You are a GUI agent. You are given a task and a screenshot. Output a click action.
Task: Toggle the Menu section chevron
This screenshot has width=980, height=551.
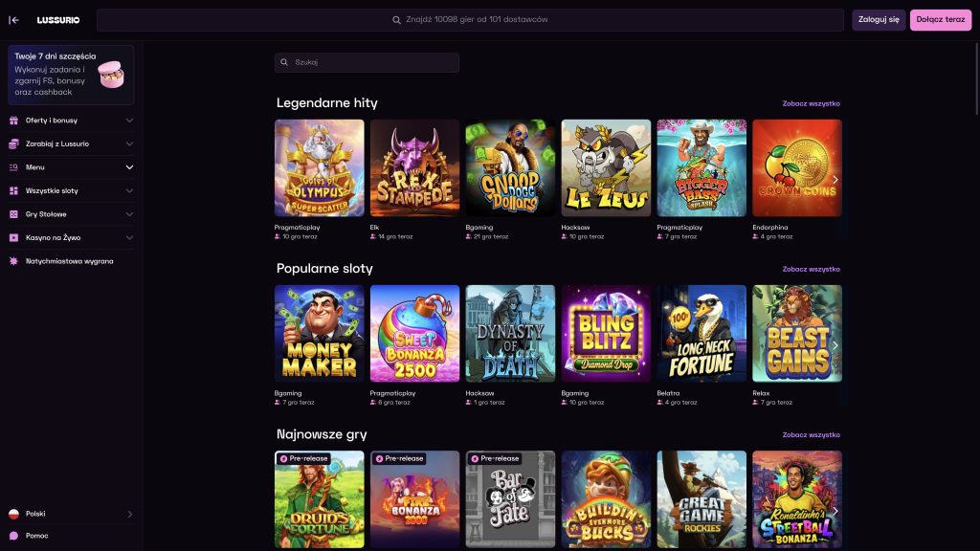coord(129,167)
